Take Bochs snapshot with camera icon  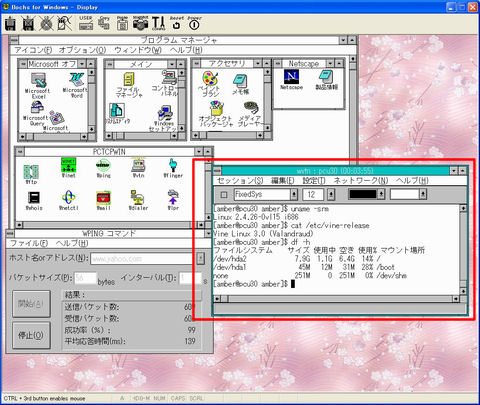pos(140,23)
